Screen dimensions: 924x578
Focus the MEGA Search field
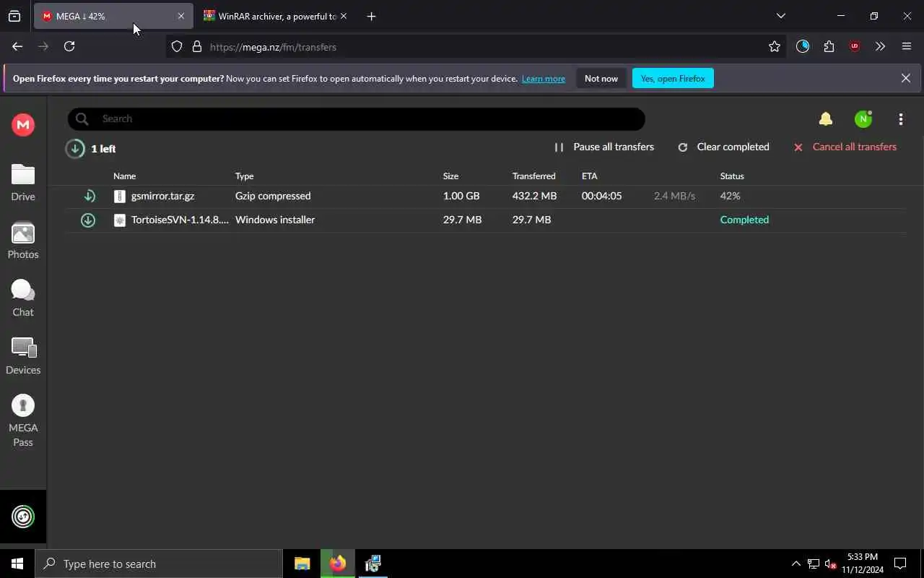356,118
